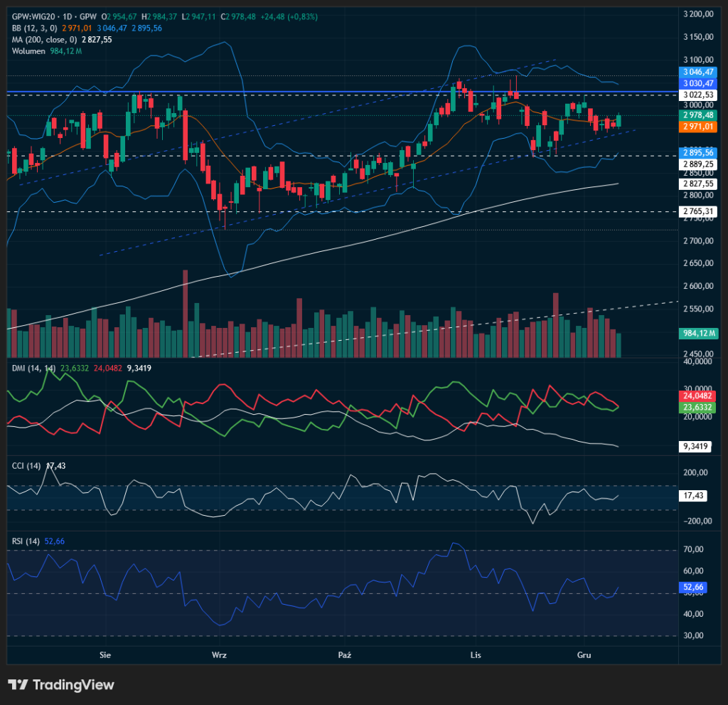Click the blue 52,66 RSI value label
728x705 pixels.
point(692,587)
